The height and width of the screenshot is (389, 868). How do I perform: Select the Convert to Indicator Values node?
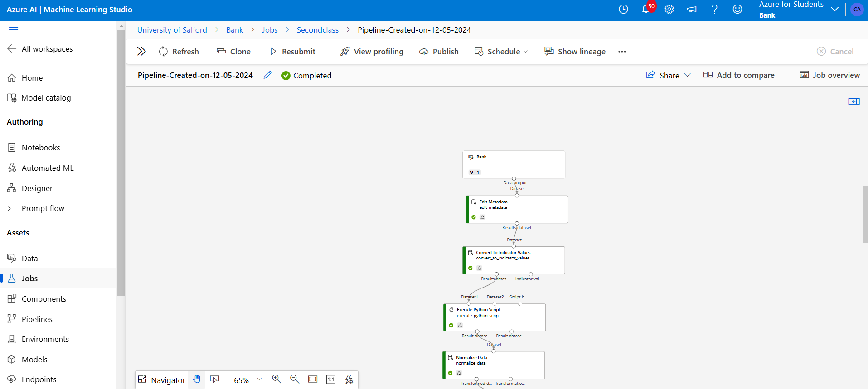point(514,260)
